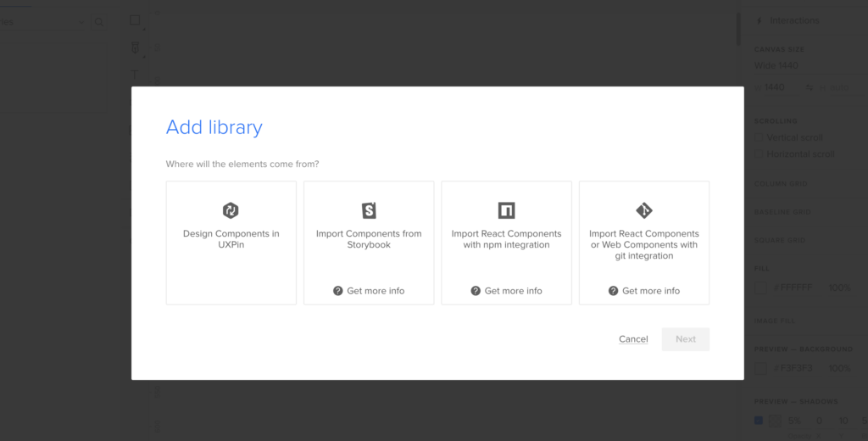Click the Storybook logo icon

[369, 210]
